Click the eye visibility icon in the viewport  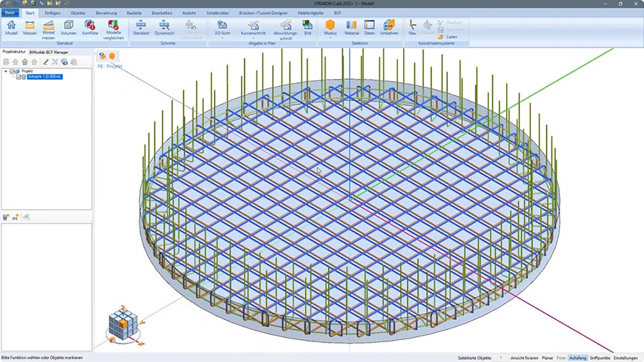pos(102,56)
